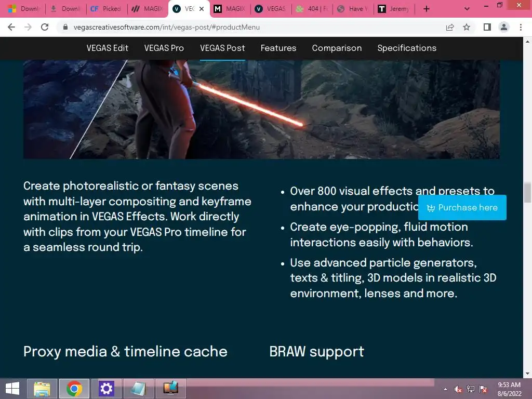This screenshot has height=399, width=532.
Task: Reload the current page
Action: pos(45,27)
